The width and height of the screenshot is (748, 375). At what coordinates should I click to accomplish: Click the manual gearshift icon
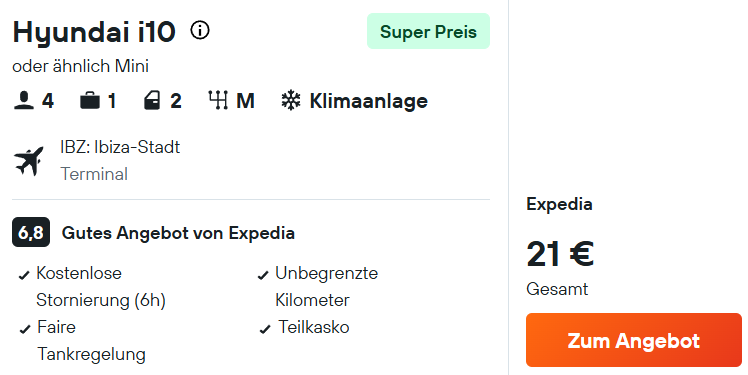[218, 101]
